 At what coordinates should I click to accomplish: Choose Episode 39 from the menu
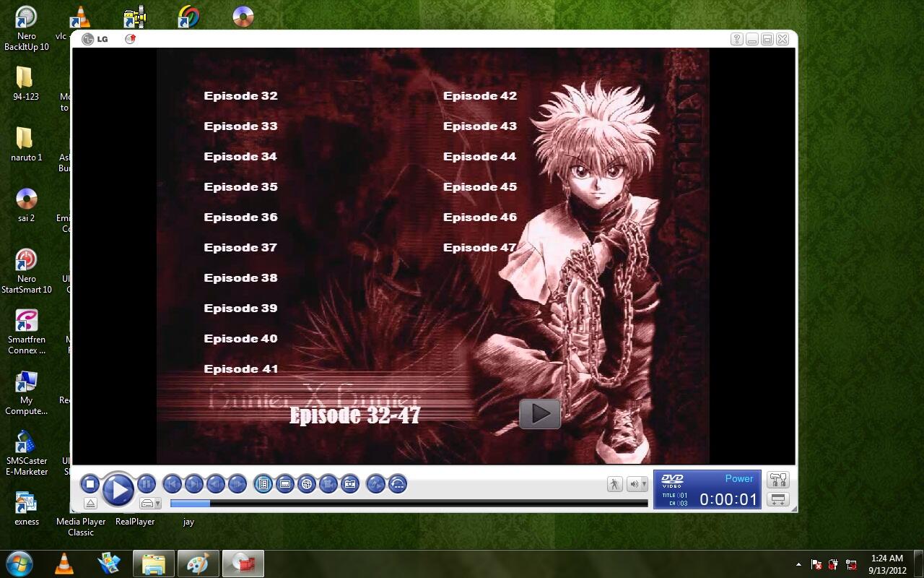(240, 308)
